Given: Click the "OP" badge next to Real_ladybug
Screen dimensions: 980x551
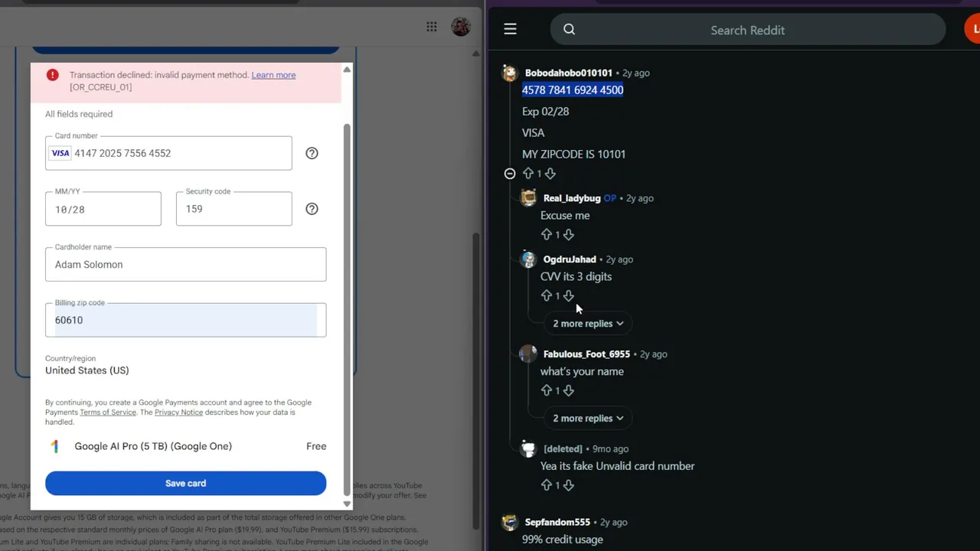Looking at the screenshot, I should click(x=609, y=198).
